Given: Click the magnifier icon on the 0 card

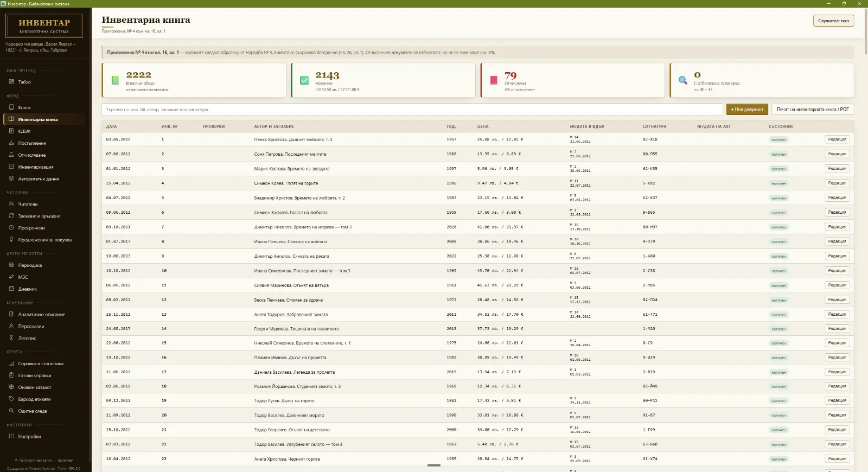Looking at the screenshot, I should 683,80.
